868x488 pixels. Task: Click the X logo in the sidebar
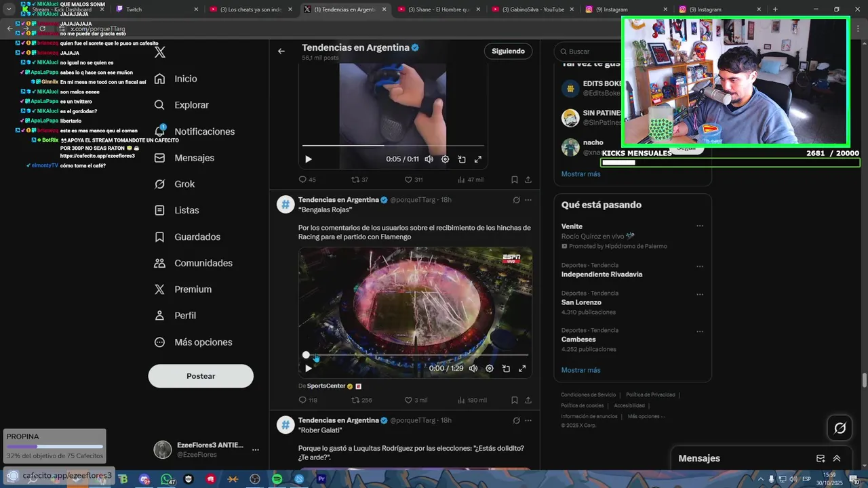pos(160,52)
